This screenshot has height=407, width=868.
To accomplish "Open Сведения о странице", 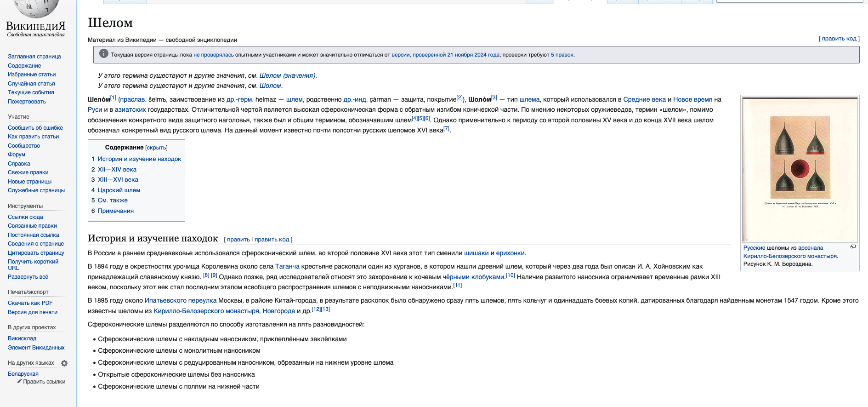I will pyautogui.click(x=36, y=244).
